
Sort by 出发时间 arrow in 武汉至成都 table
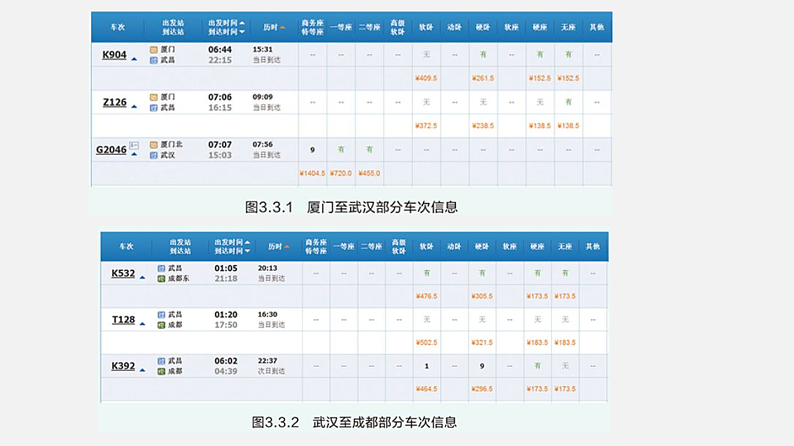[247, 242]
